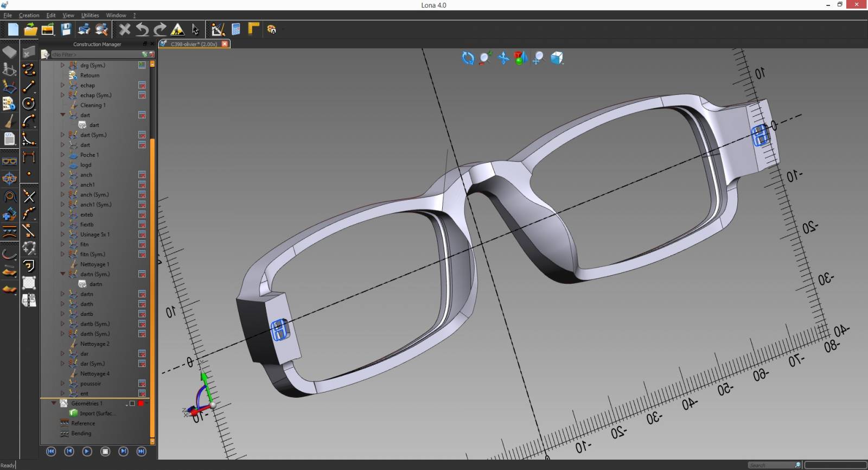Collapse the dartn (Sym.) tree node
Image resolution: width=868 pixels, height=470 pixels.
click(x=62, y=274)
